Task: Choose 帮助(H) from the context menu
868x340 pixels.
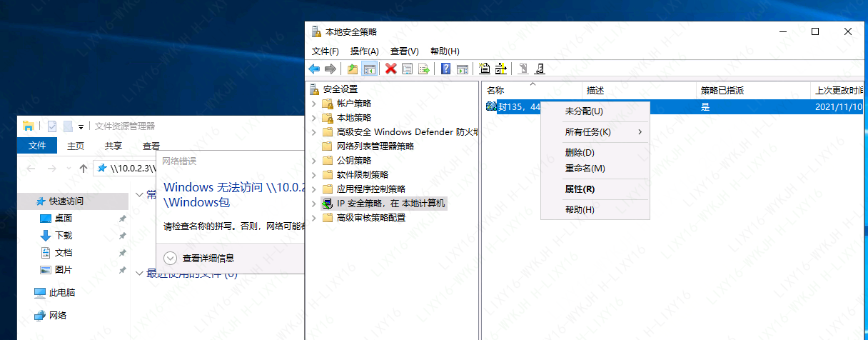Action: tap(596, 210)
